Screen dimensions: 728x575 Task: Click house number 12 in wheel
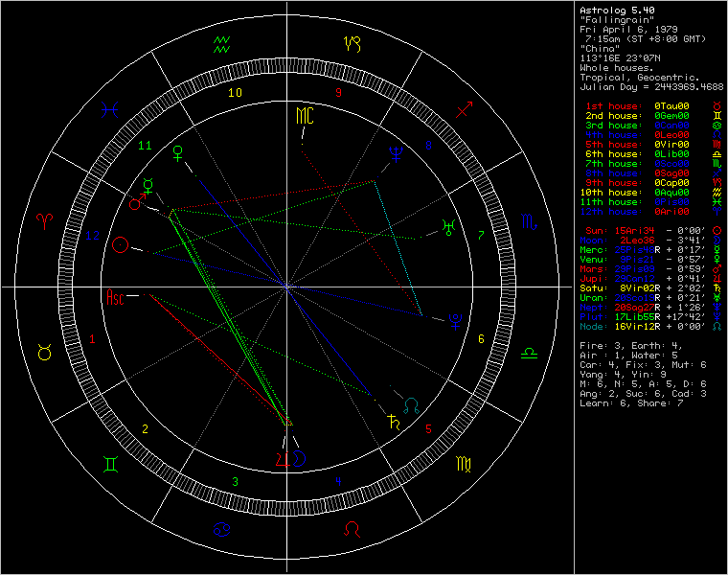pos(92,235)
